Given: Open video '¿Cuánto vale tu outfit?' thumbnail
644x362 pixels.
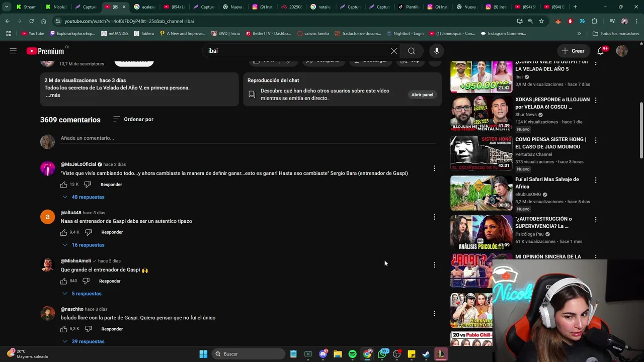Looking at the screenshot, I should [481, 77].
